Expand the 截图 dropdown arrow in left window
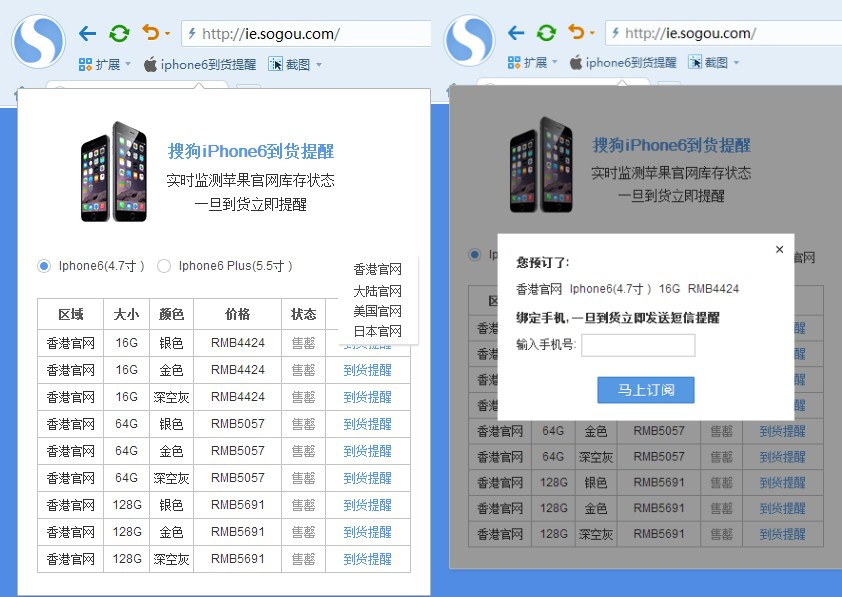The height and width of the screenshot is (597, 842). (x=319, y=65)
